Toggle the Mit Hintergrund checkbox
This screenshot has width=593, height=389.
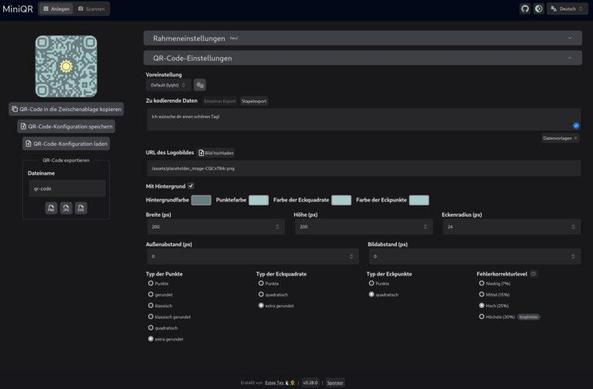pos(191,186)
